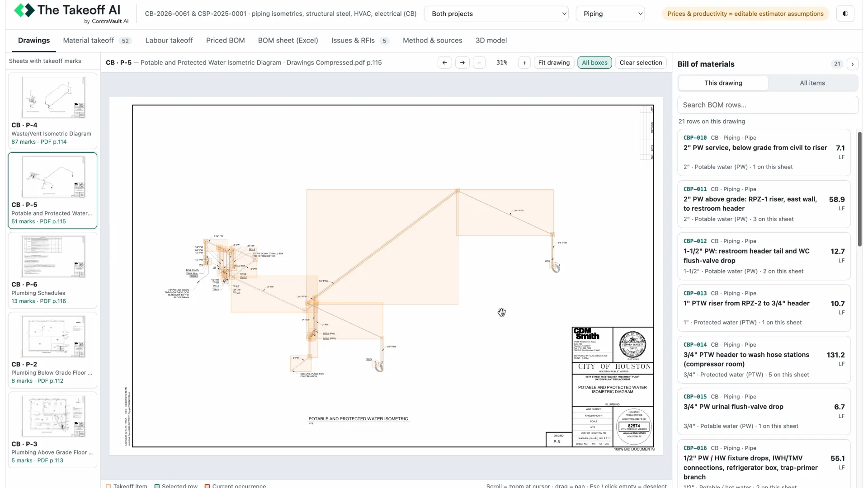This screenshot has height=488, width=868.
Task: Select This drawing filter
Action: point(723,83)
